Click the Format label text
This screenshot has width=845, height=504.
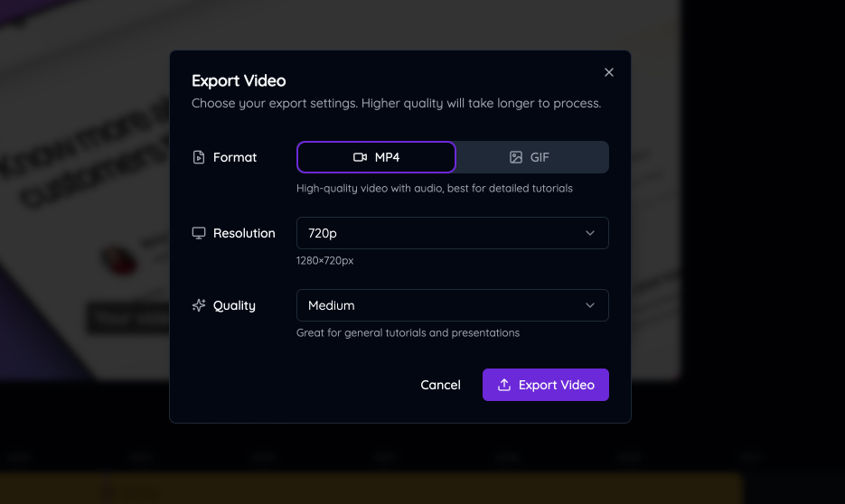click(x=235, y=157)
